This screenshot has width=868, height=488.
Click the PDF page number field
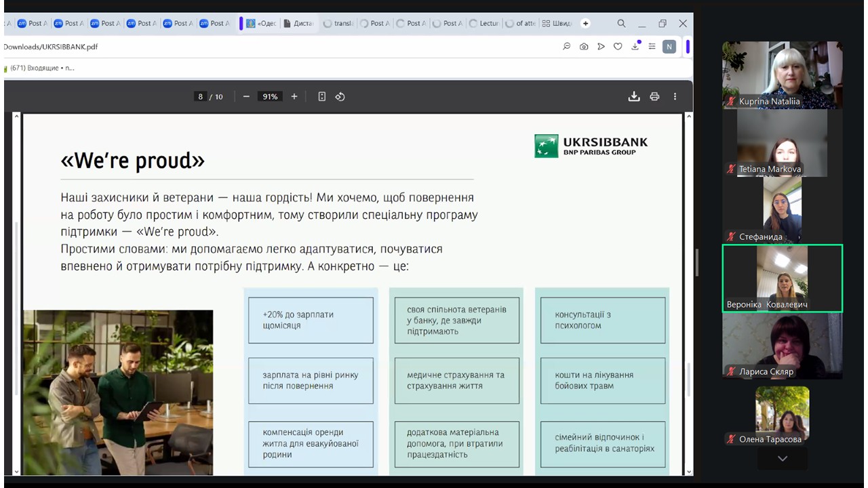coord(200,96)
